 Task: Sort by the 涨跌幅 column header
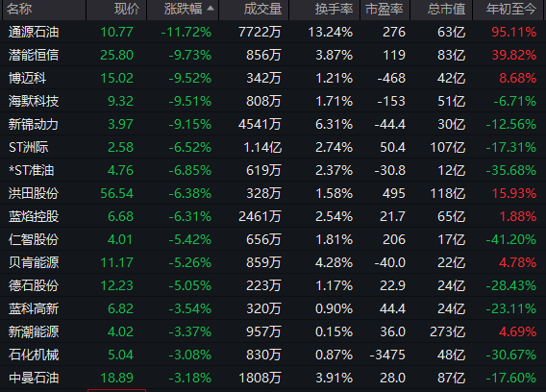184,9
